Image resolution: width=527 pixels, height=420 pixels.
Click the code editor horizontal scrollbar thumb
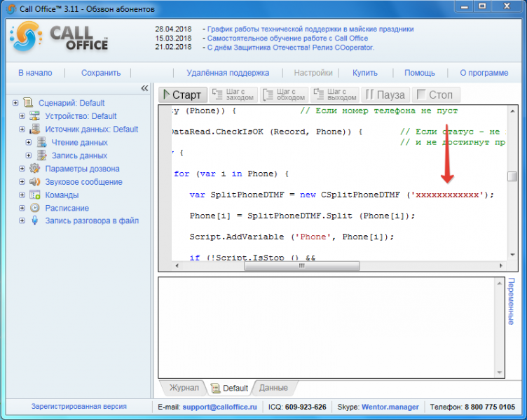pyautogui.click(x=302, y=266)
